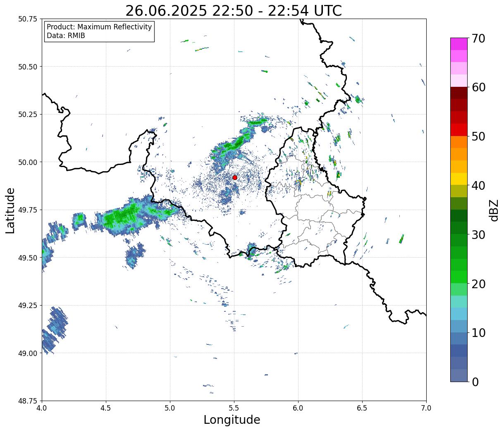Viewport: 504px width, 430px height.
Task: Click the latitude tick label '50.75'
Action: coord(27,19)
